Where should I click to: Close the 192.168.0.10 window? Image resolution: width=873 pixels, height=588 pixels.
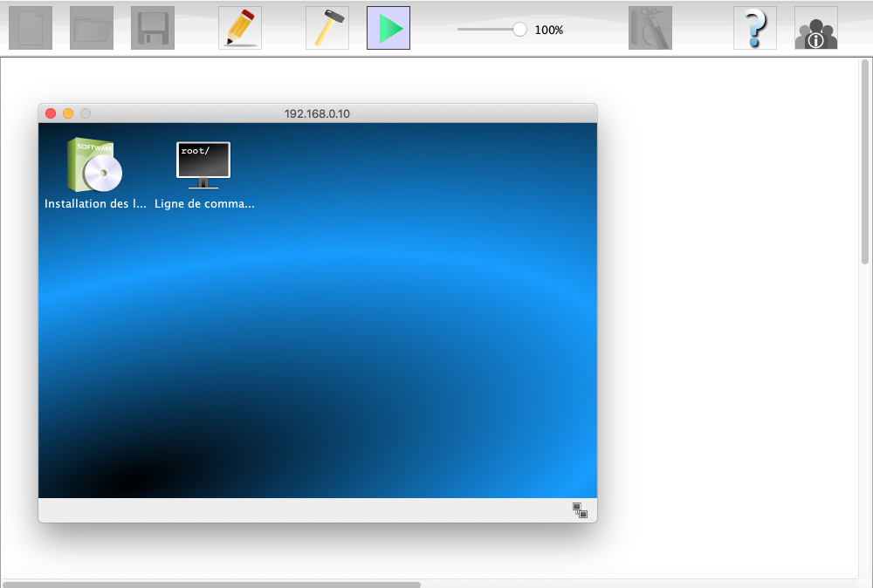51,113
